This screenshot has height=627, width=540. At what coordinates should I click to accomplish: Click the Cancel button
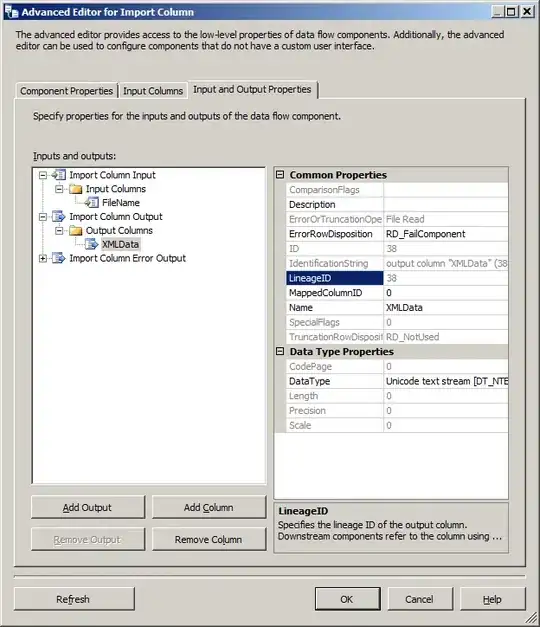point(420,599)
